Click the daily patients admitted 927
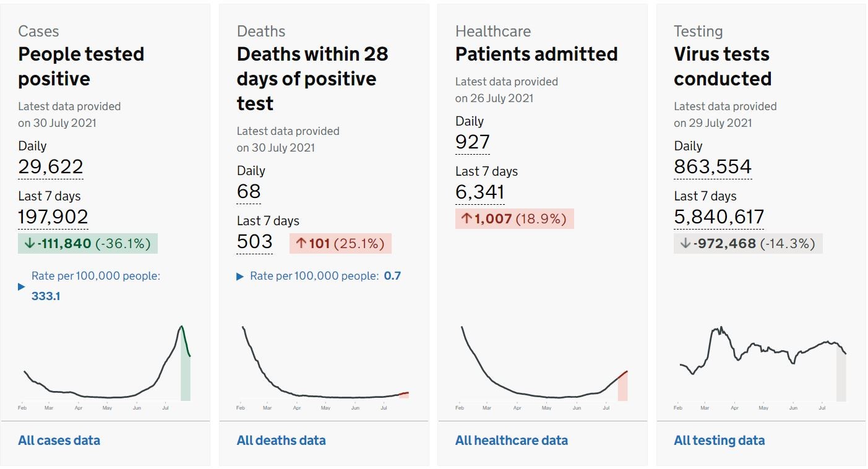 click(x=473, y=142)
